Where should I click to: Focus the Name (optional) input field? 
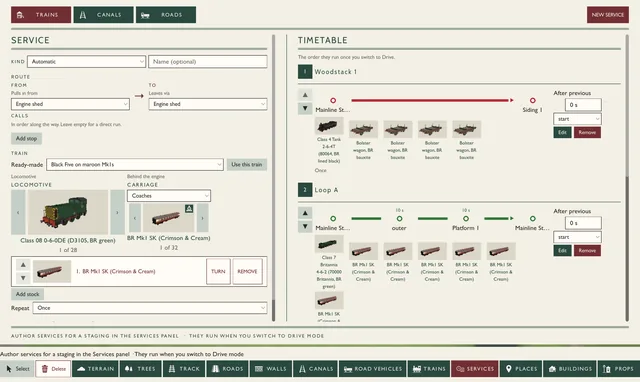point(208,62)
